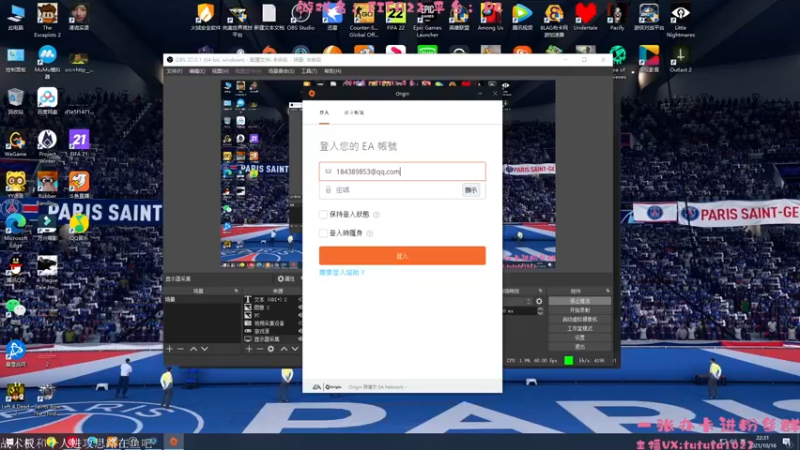Launch Among Us from desktop
Viewport: 800px width, 450px height.
490,17
